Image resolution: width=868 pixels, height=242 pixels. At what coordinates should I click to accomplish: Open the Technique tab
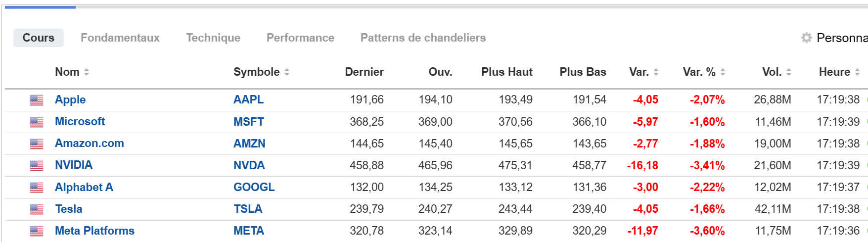[x=213, y=38]
